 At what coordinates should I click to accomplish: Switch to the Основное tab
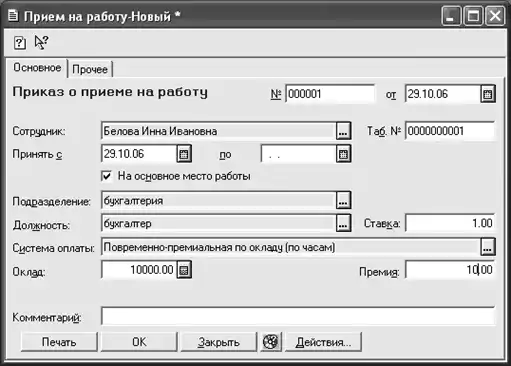(37, 68)
